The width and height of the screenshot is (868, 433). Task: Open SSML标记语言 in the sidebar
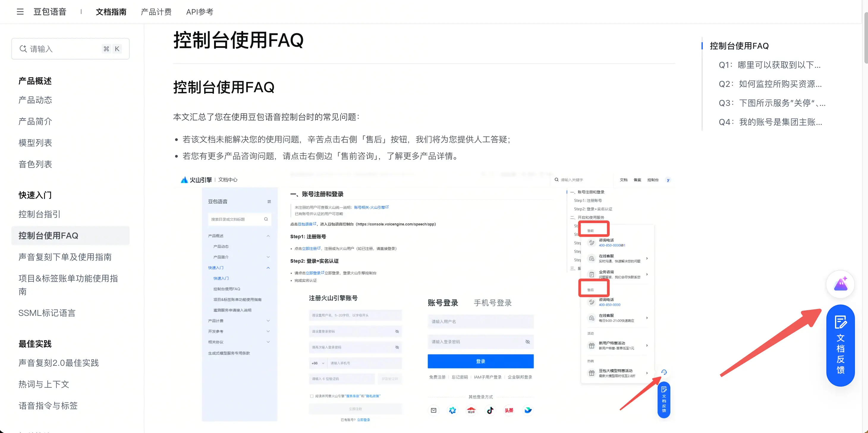[47, 313]
